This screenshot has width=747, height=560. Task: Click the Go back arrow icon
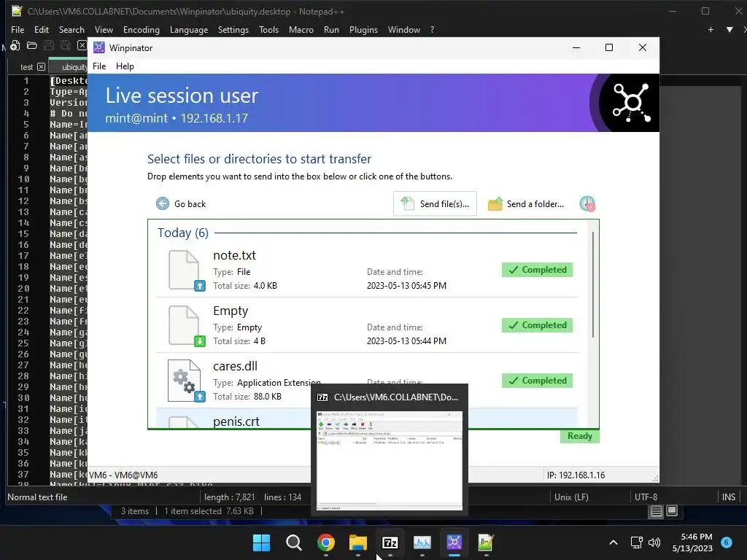coord(163,204)
